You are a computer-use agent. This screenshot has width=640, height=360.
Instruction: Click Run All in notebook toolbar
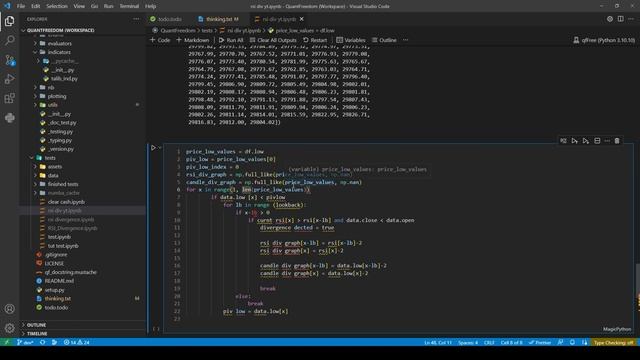(231, 40)
